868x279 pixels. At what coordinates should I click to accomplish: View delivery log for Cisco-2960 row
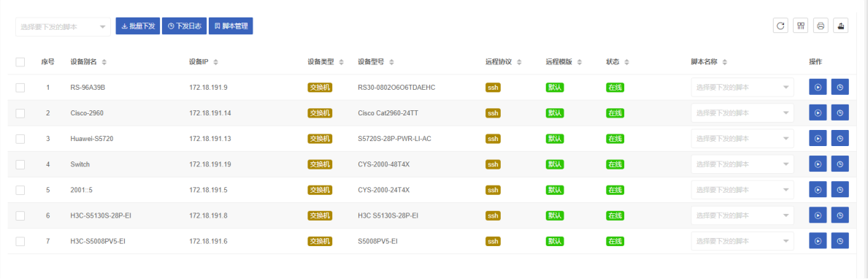(840, 113)
